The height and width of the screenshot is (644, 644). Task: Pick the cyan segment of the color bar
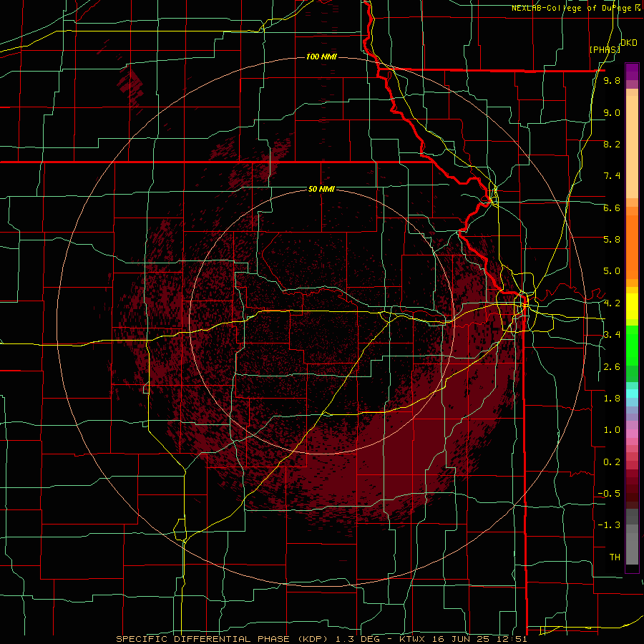coord(632,393)
